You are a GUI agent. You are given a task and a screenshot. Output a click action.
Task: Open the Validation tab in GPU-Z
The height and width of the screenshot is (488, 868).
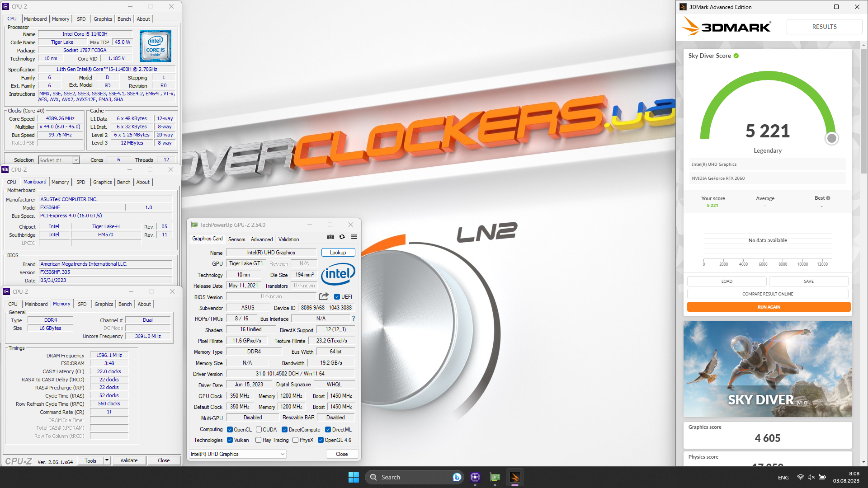(288, 239)
